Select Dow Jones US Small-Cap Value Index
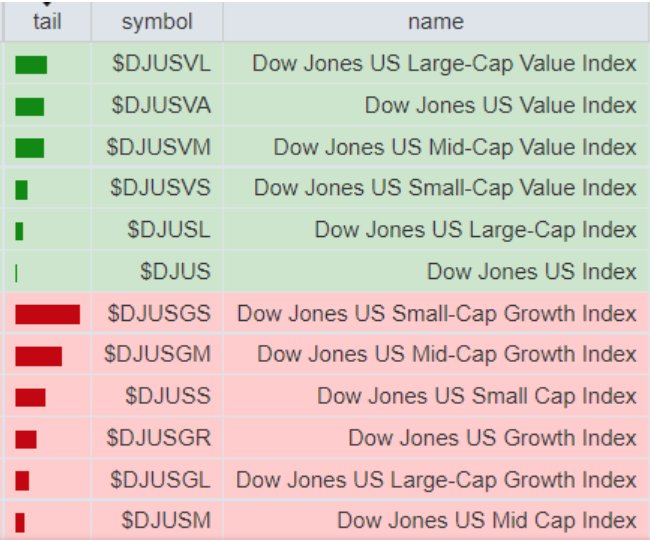The image size is (650, 540). click(x=445, y=189)
